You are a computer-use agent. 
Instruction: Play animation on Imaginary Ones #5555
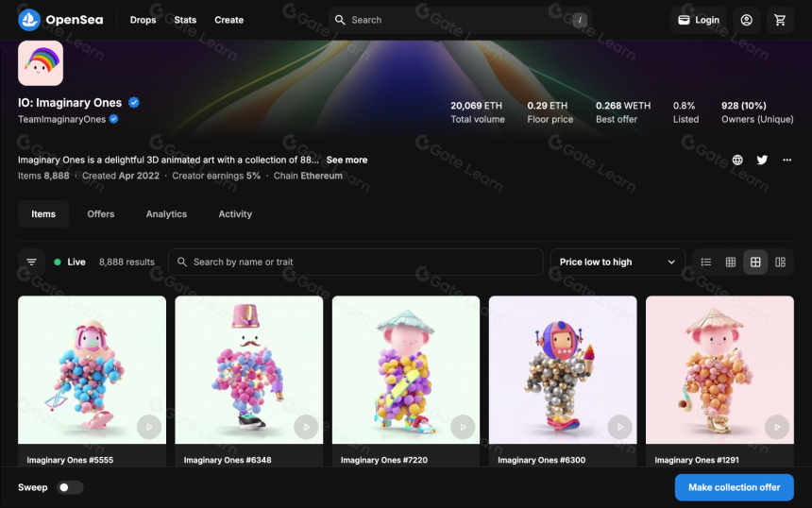coord(149,427)
